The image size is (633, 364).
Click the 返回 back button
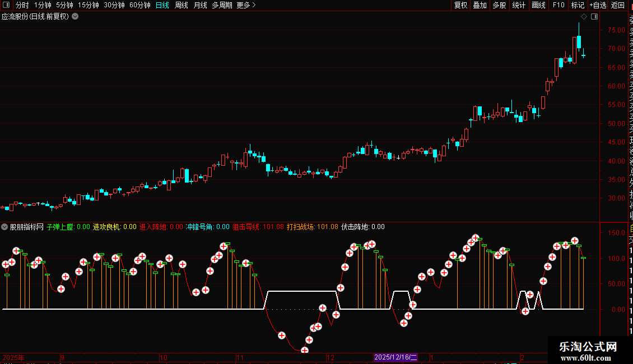click(618, 5)
